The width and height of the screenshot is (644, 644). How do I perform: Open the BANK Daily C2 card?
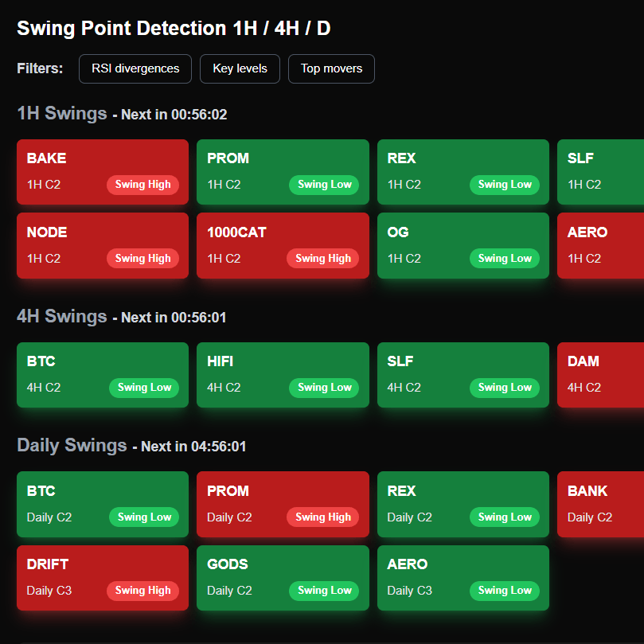[x=600, y=504]
